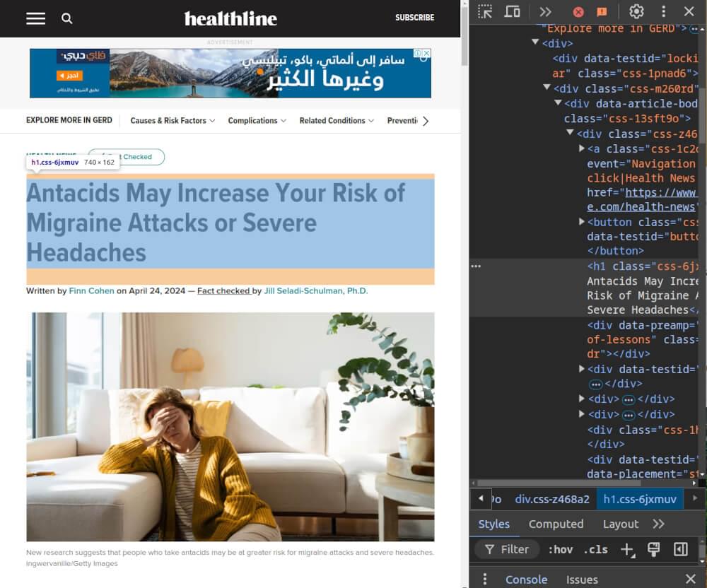707x588 pixels.
Task: Open the three-dot DevTools customization menu
Action: [x=662, y=11]
